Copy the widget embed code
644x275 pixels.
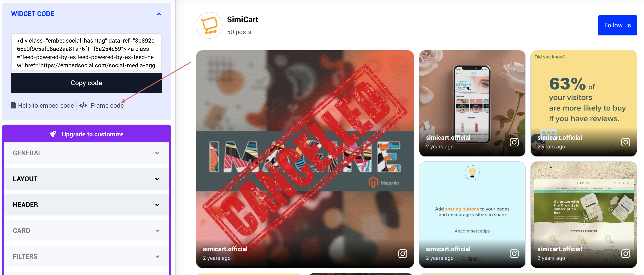(x=87, y=83)
